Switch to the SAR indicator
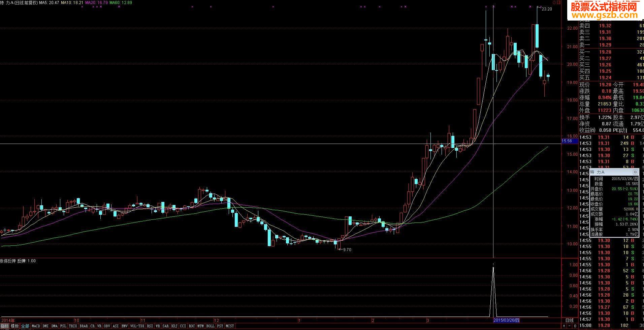644x330 pixels. [166, 326]
